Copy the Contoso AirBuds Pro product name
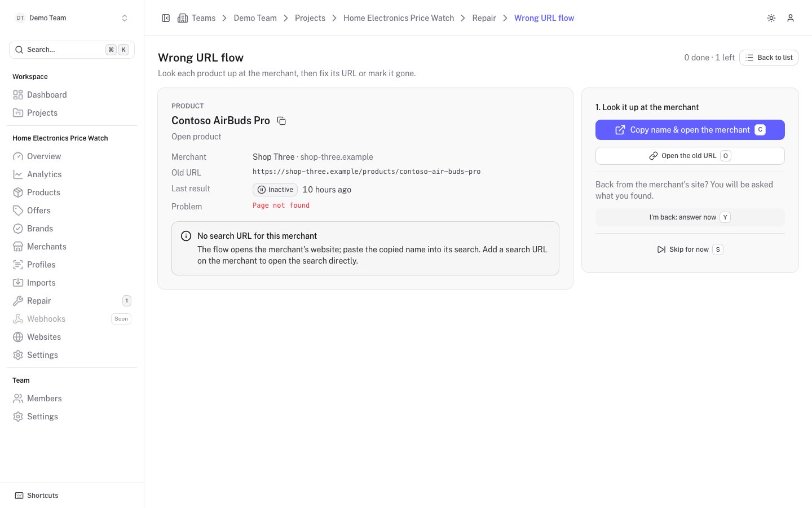This screenshot has height=508, width=812. pyautogui.click(x=281, y=121)
